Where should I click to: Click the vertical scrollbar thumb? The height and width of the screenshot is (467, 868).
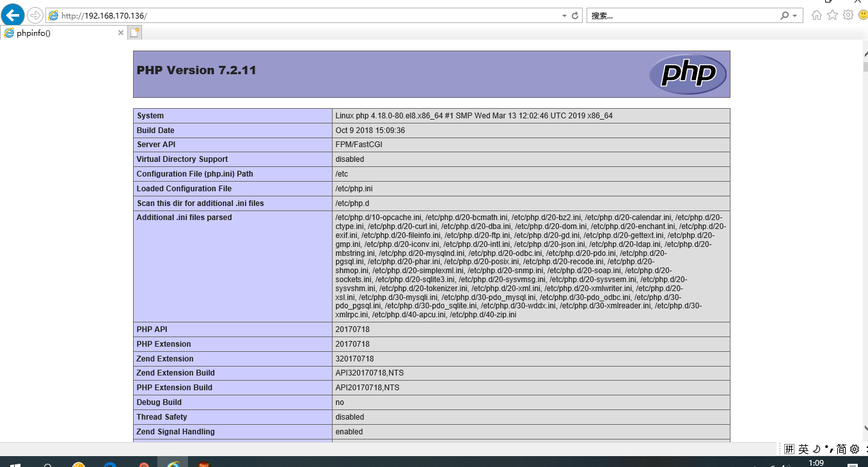(865, 66)
